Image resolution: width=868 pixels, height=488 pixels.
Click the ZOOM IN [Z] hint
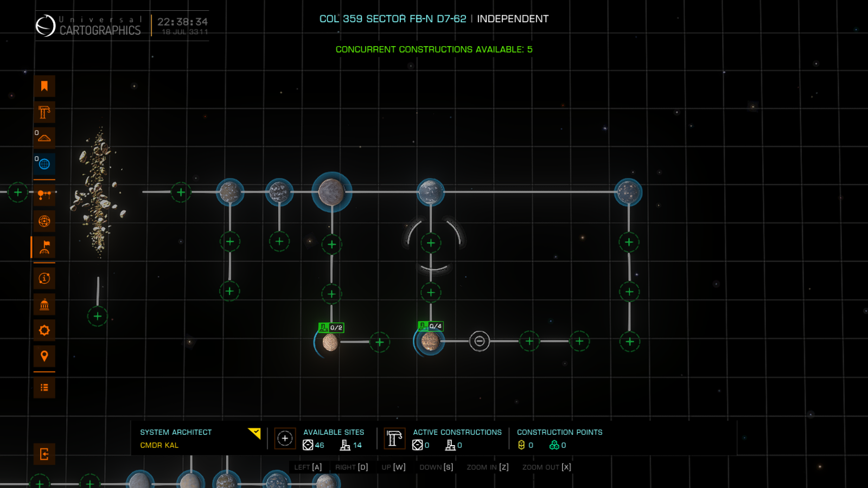tap(488, 467)
